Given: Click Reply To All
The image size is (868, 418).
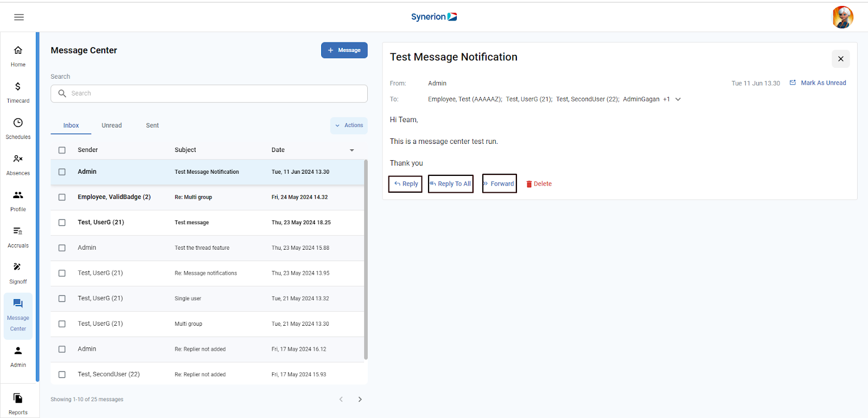Looking at the screenshot, I should click(450, 184).
